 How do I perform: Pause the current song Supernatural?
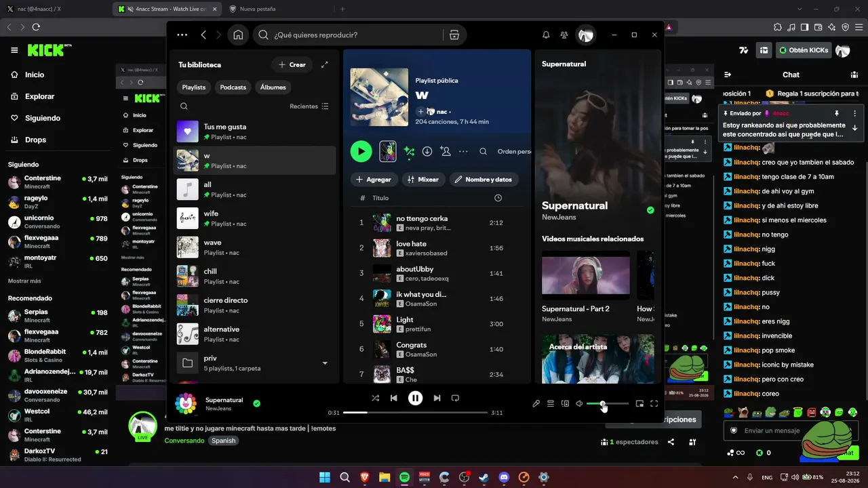(416, 398)
